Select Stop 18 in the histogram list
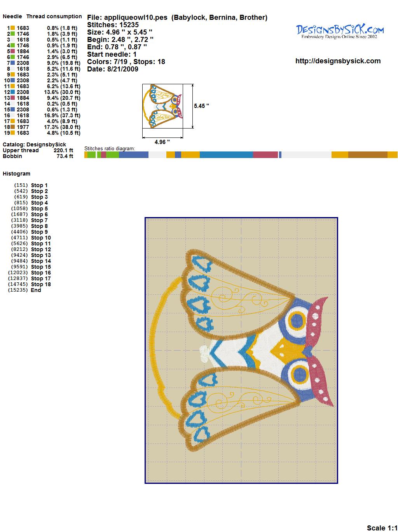Screen dimensions: 398x532 [41, 284]
